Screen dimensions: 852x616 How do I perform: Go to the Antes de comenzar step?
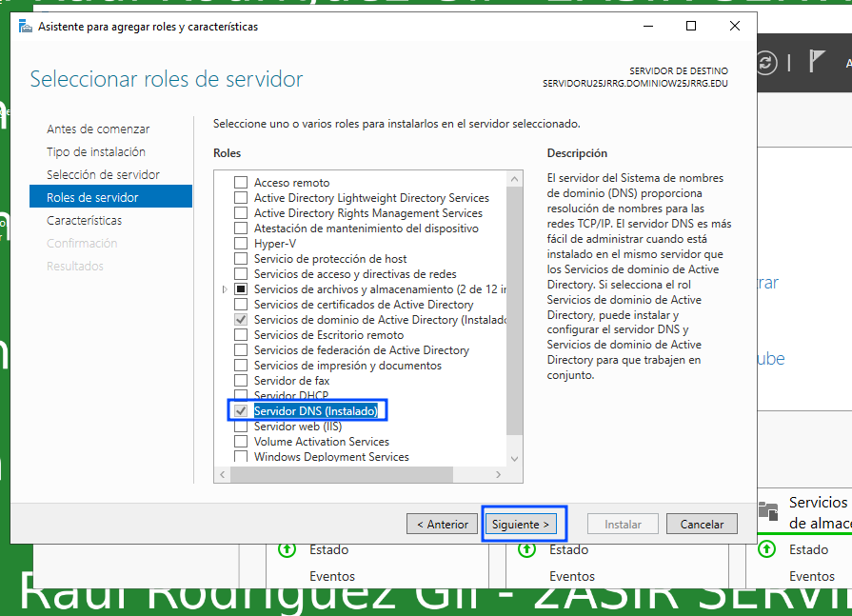[98, 129]
